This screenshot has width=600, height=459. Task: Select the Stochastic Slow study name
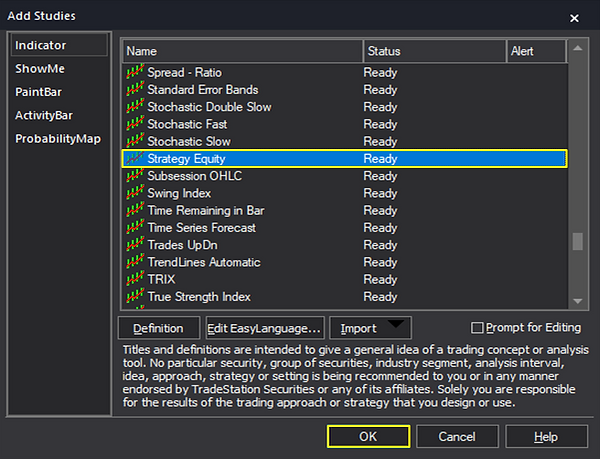tap(189, 141)
